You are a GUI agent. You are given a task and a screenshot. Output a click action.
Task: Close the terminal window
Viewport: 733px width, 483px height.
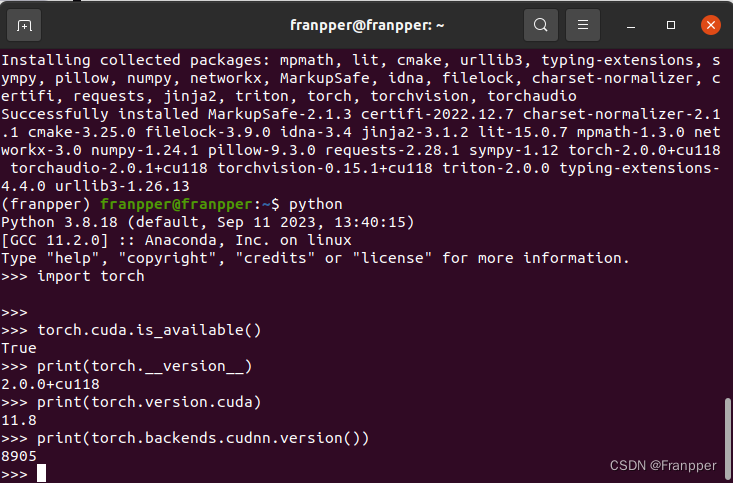(708, 24)
